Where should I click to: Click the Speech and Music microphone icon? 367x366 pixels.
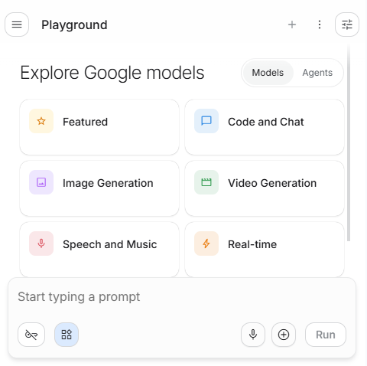point(41,244)
